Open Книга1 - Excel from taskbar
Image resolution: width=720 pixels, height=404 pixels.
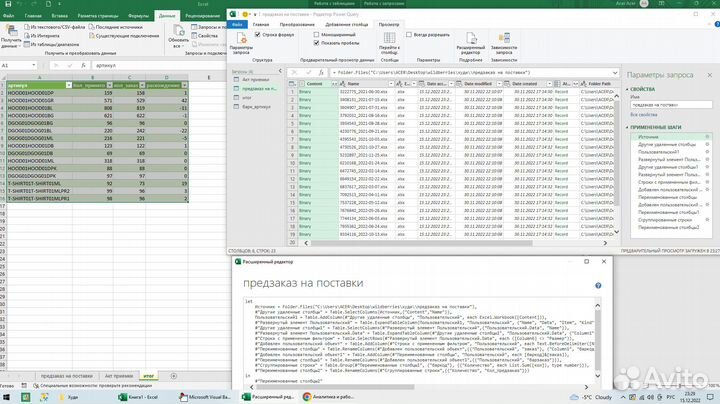[x=140, y=397]
